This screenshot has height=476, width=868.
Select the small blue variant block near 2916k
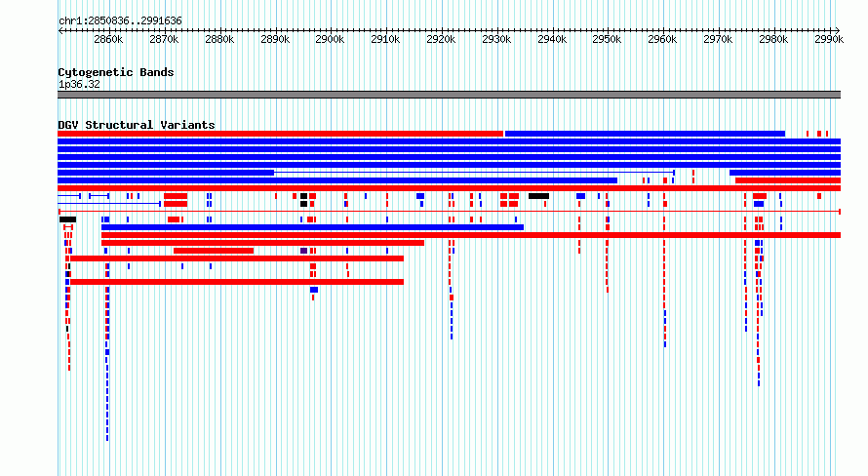pos(420,196)
